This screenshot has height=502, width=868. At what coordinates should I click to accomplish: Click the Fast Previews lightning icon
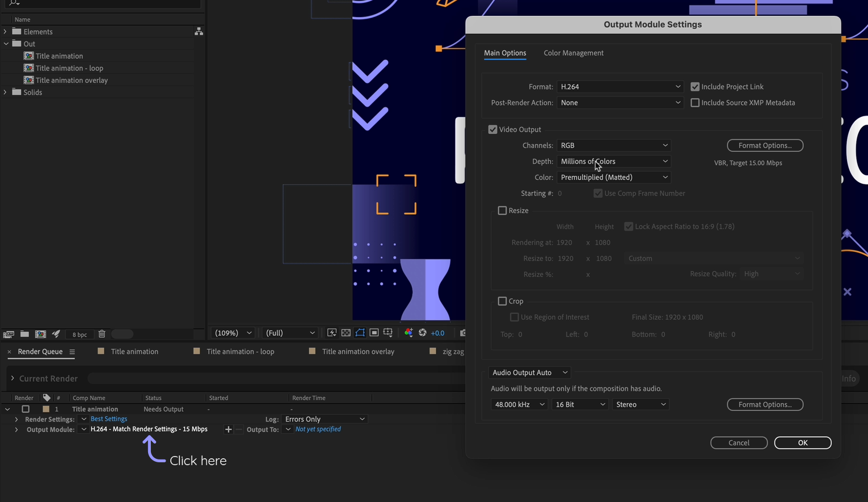click(x=332, y=333)
